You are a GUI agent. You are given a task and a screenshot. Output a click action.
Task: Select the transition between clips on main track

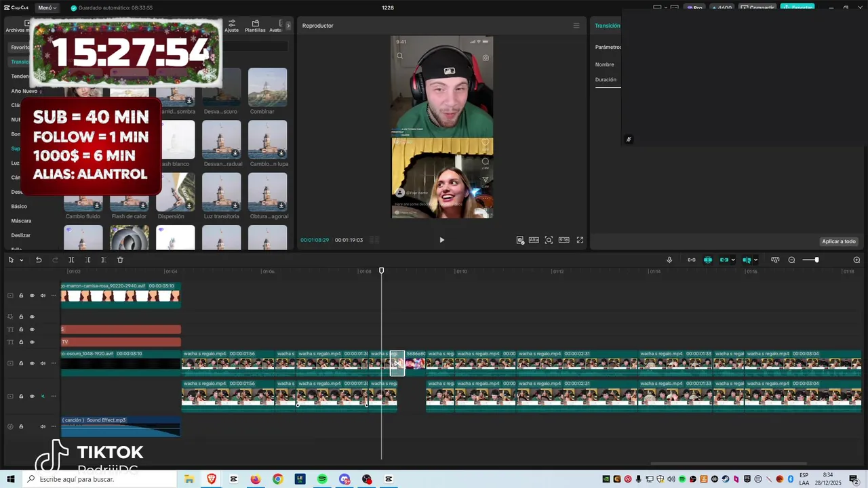click(397, 363)
